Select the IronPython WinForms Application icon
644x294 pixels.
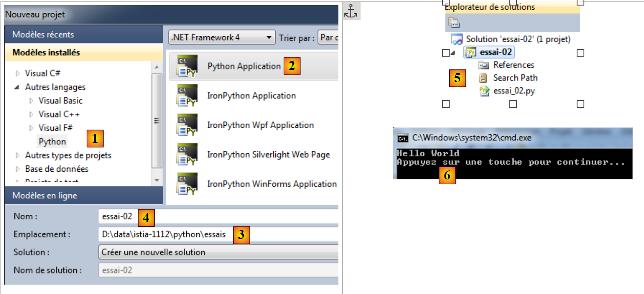coord(187,184)
